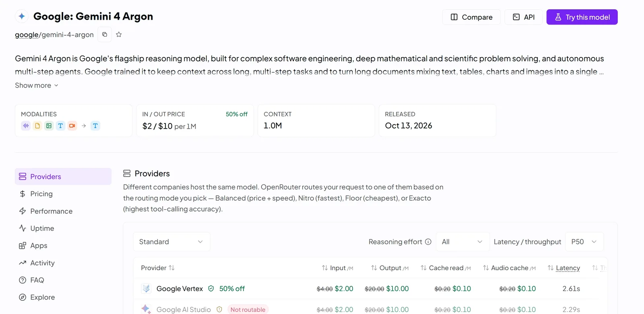Click Try this model button
The image size is (644, 314).
(582, 17)
